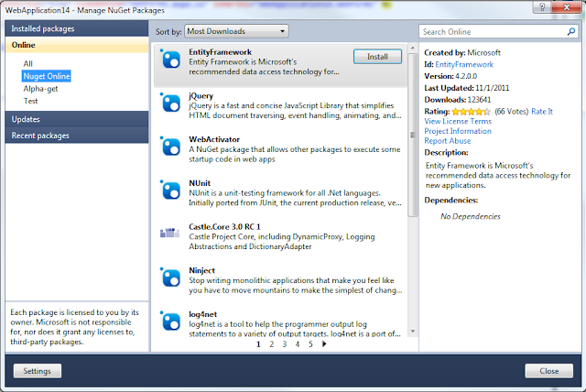Select the Alpha-get package source

40,89
